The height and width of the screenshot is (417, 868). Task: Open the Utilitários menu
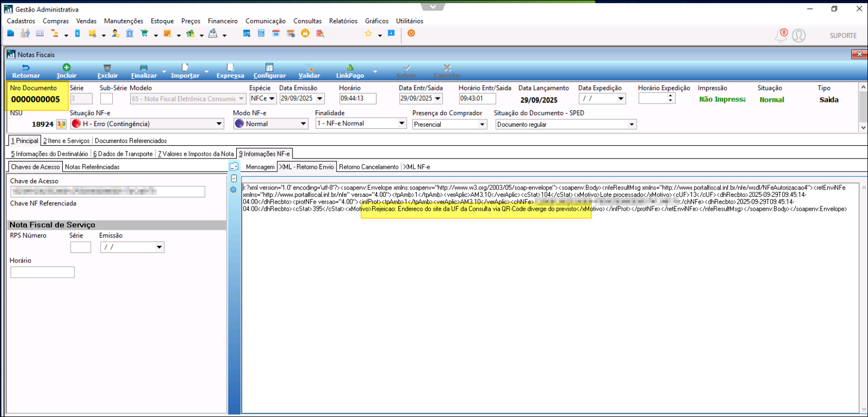coord(409,21)
